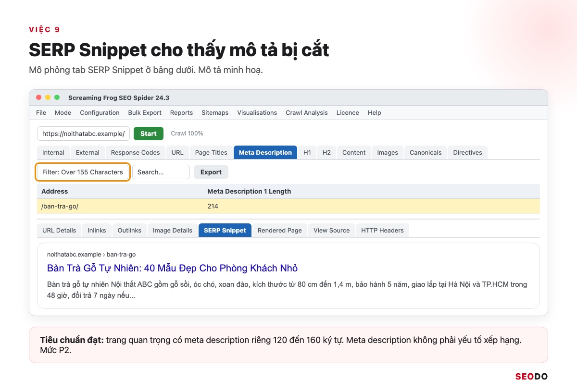577x392 pixels.
Task: Click the red close window button
Action: (x=39, y=98)
